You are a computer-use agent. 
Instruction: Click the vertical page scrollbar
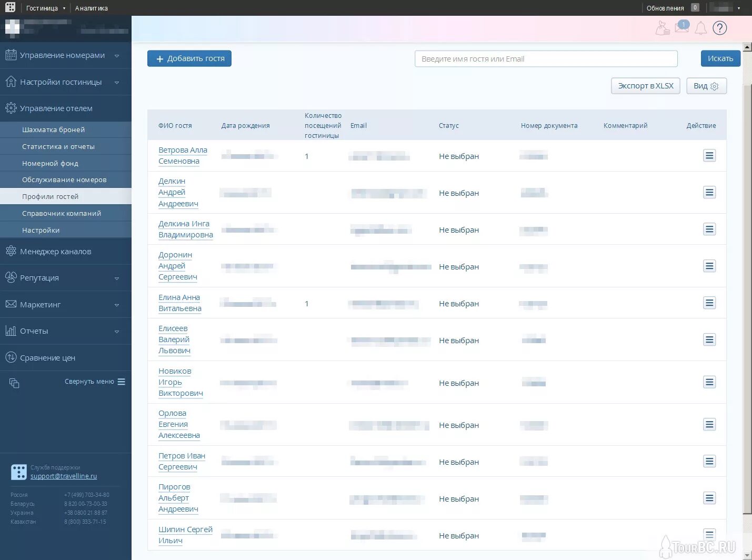click(x=747, y=298)
